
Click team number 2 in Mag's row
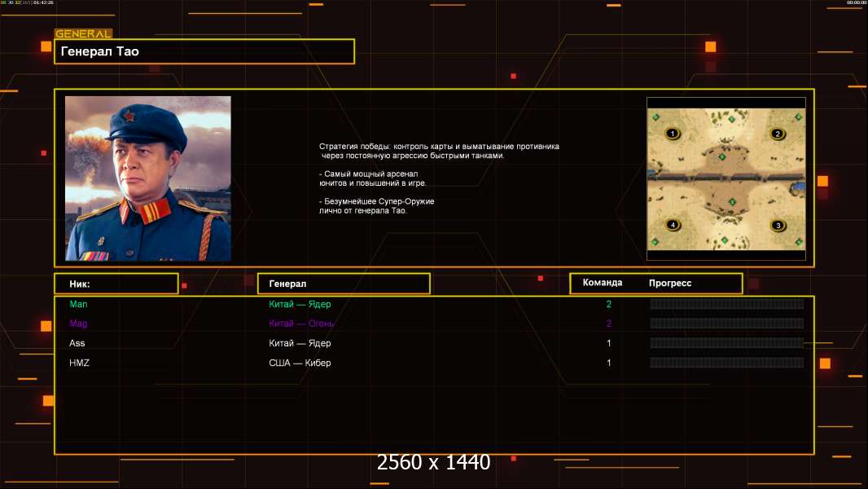pos(609,324)
